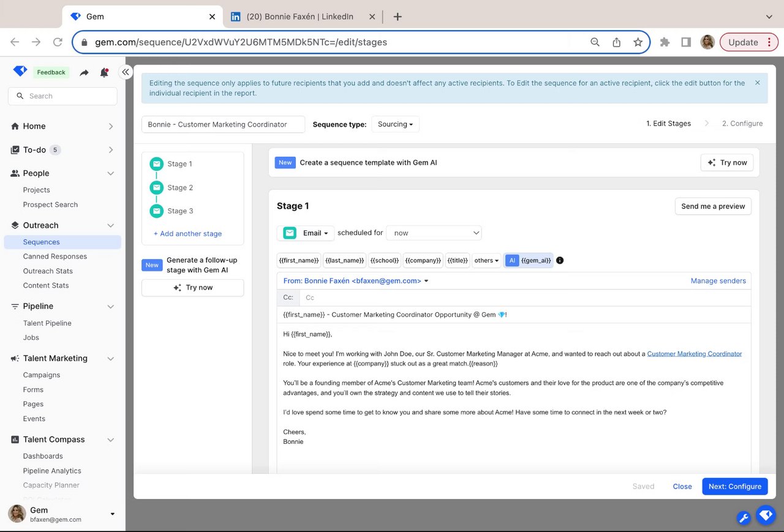Screen dimensions: 784x532
Task: Open the browser extensions puzzle icon
Action: coord(665,42)
